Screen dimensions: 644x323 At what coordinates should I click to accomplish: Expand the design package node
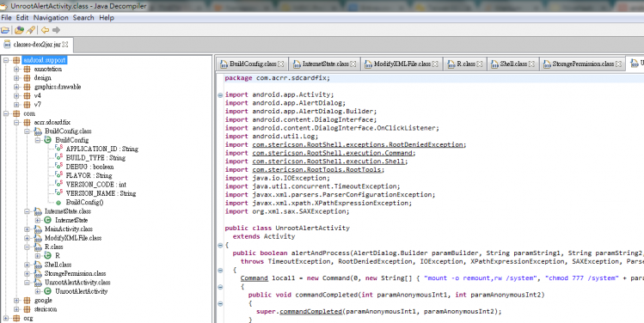pos(16,78)
